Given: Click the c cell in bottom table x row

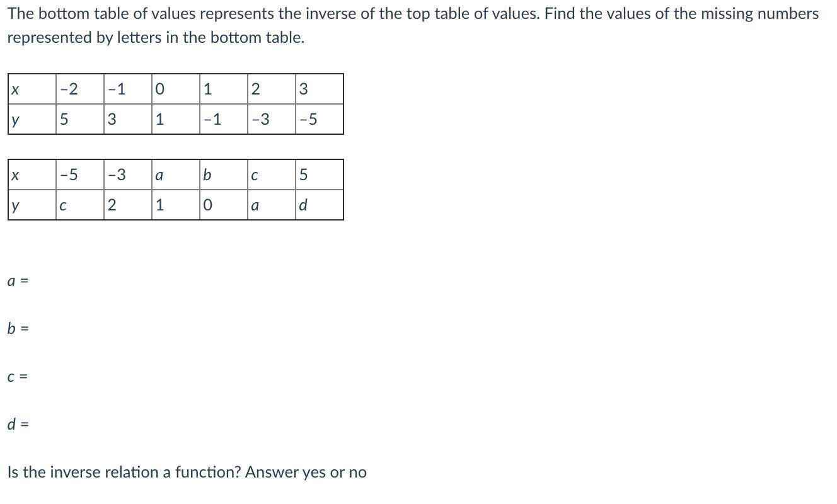Looking at the screenshot, I should coord(272,175).
